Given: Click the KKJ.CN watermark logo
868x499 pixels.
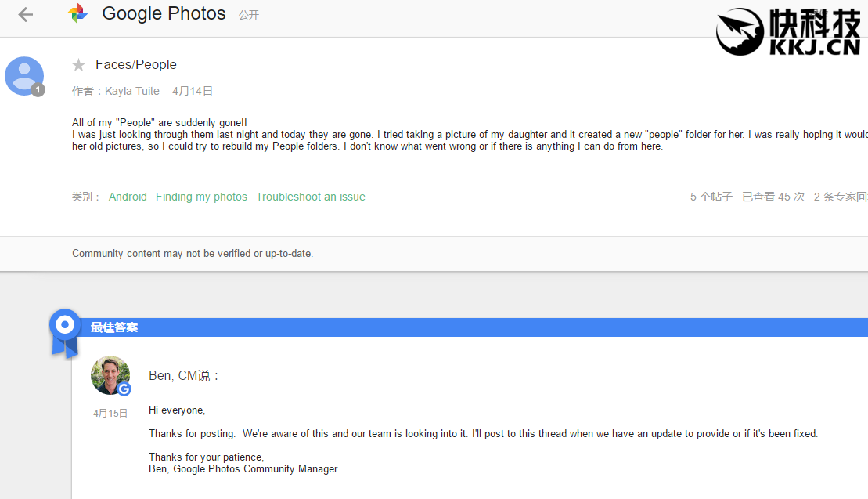Looking at the screenshot, I should pos(788,33).
